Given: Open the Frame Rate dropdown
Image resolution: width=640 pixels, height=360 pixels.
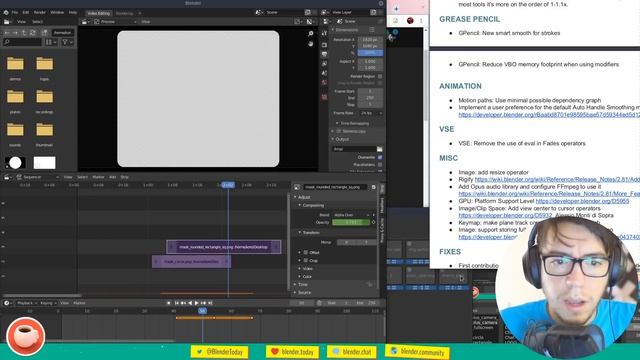Looking at the screenshot, I should pyautogui.click(x=371, y=113).
